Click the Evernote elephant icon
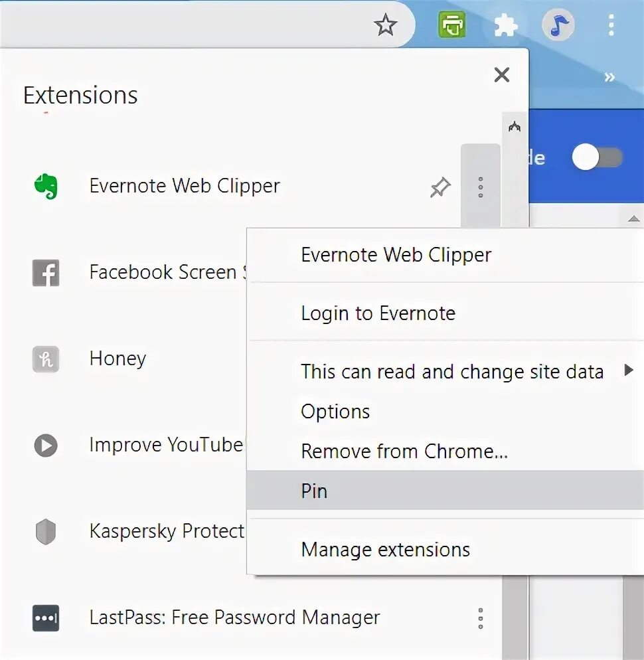Screen dimensions: 644x660 (x=46, y=187)
